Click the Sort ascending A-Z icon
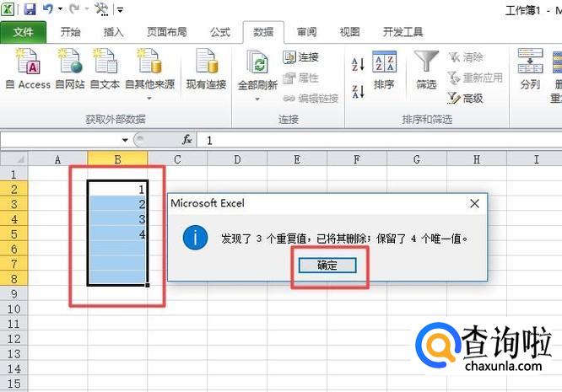 [x=358, y=65]
